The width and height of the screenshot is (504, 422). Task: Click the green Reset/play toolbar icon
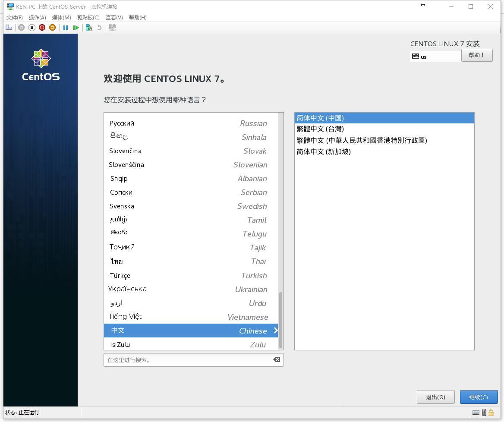click(76, 28)
